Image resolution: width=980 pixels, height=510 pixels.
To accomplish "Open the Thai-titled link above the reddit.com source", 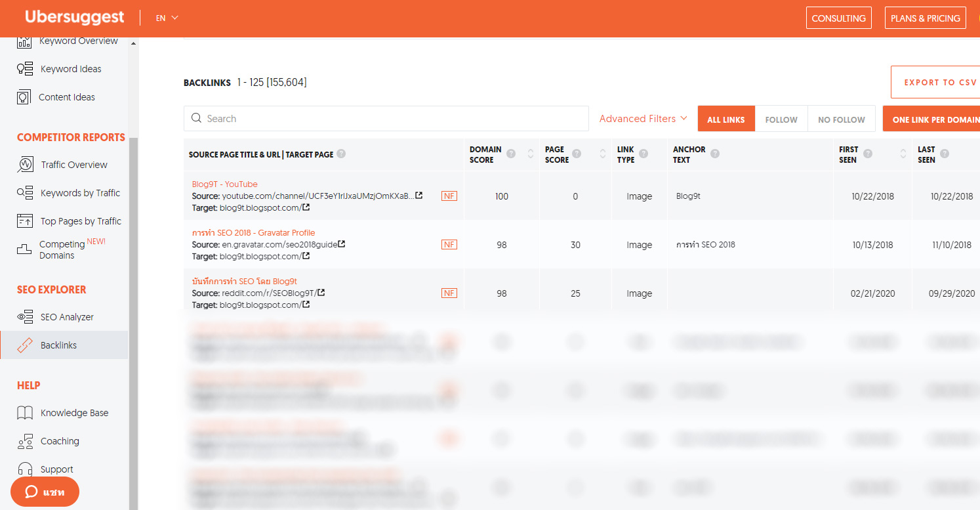I will (x=244, y=281).
